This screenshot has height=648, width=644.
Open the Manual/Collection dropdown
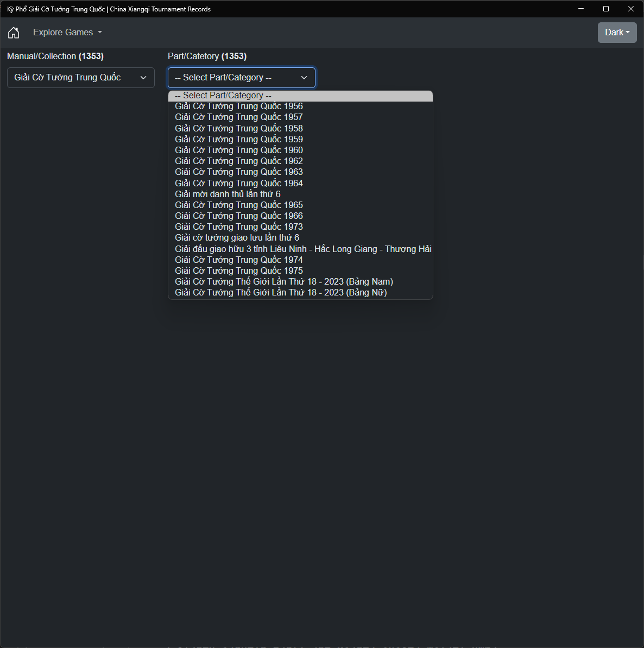[81, 78]
